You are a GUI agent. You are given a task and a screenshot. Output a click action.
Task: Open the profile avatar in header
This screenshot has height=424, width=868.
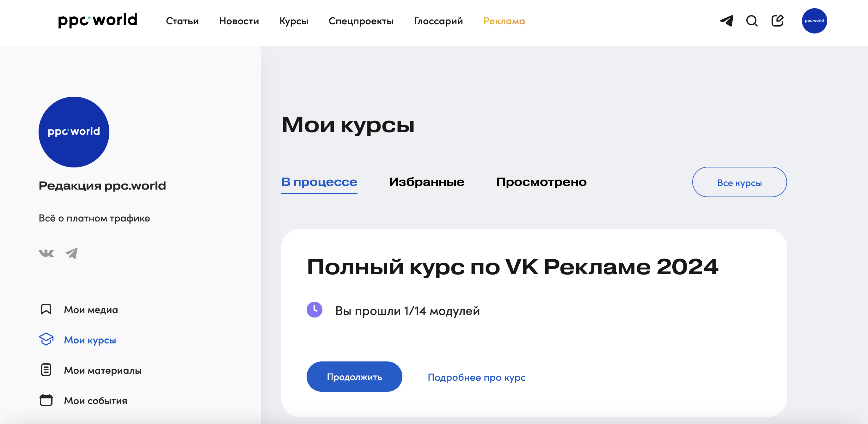click(814, 21)
